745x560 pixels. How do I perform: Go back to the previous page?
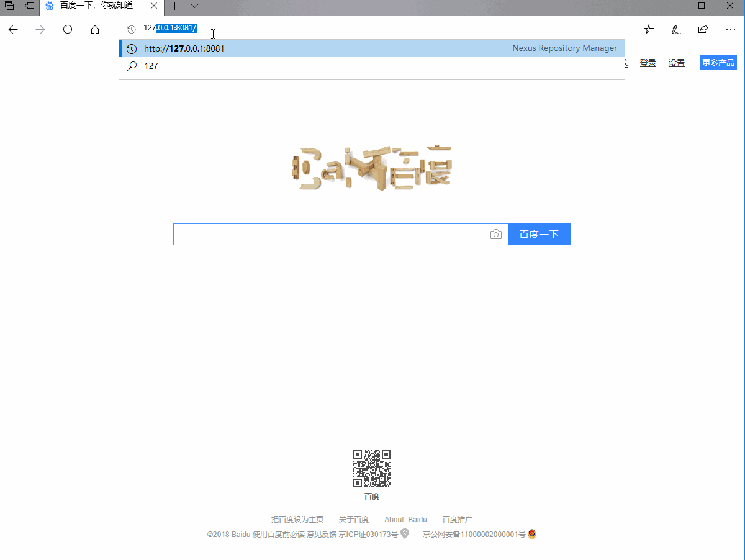(13, 29)
